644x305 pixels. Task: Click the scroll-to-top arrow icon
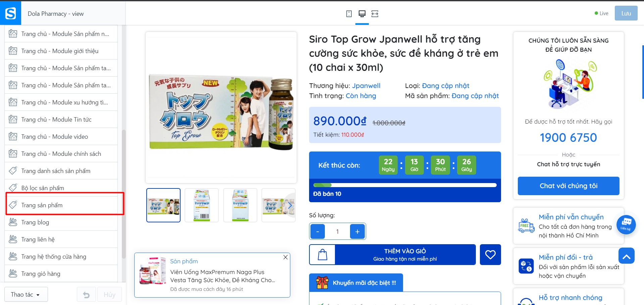pos(626,256)
